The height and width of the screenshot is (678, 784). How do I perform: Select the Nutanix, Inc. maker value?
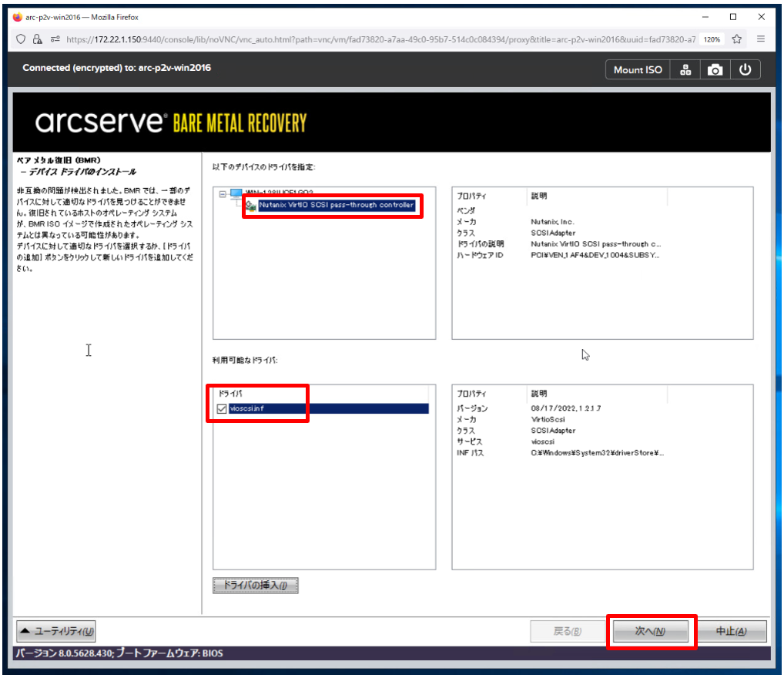[552, 222]
